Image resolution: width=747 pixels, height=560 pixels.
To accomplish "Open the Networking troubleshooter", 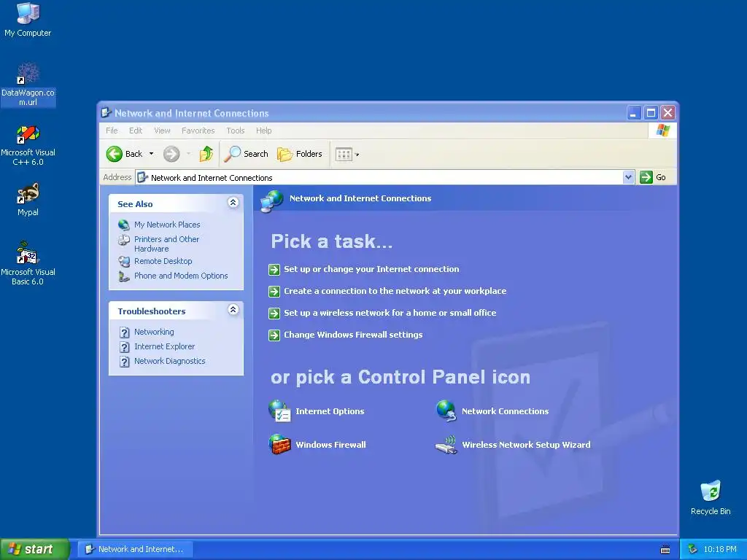I will click(154, 332).
